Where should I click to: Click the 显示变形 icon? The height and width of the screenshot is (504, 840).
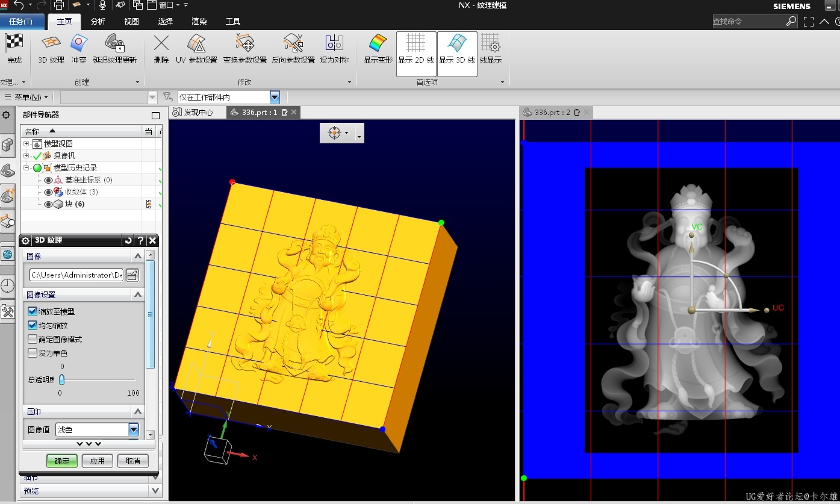tap(378, 43)
